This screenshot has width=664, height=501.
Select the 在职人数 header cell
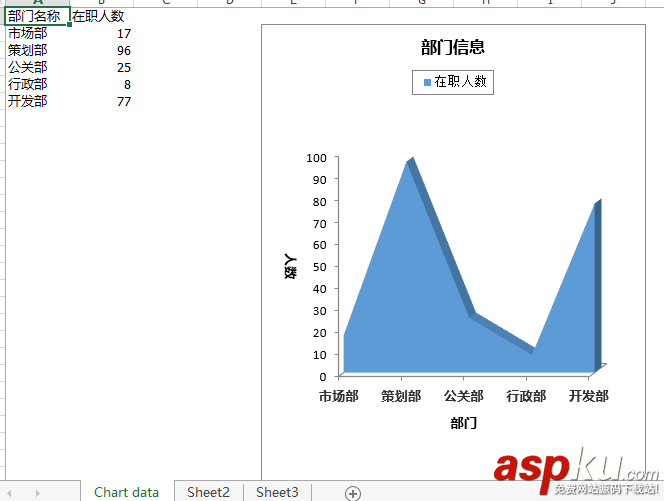pyautogui.click(x=102, y=17)
